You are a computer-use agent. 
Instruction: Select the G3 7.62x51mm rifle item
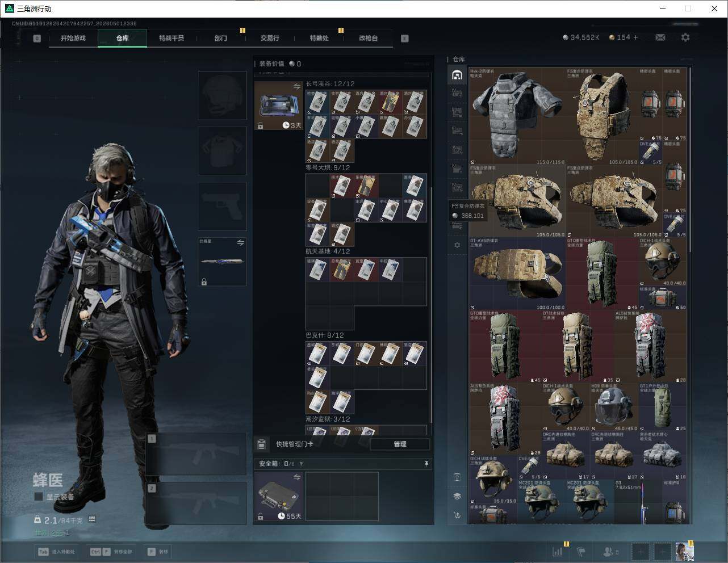click(x=638, y=501)
